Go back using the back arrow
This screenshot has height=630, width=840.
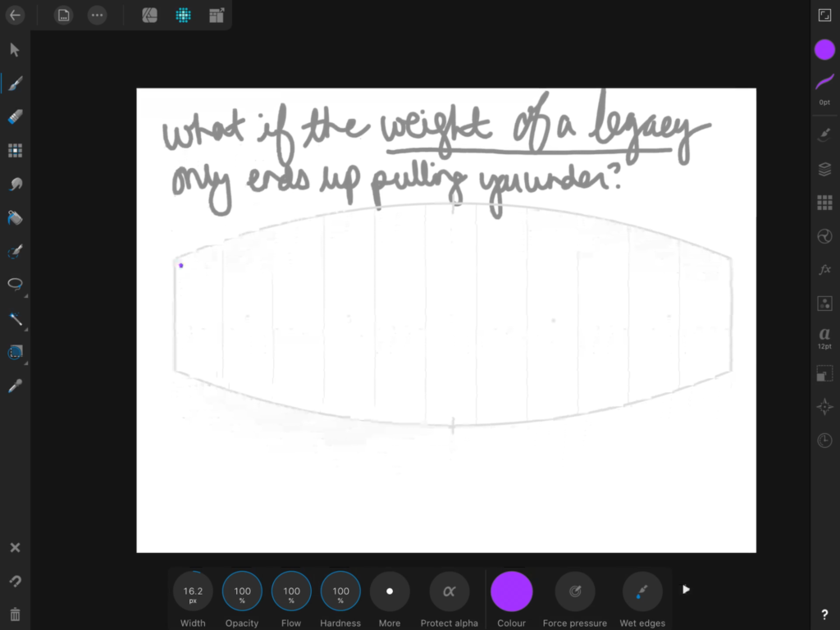(15, 15)
